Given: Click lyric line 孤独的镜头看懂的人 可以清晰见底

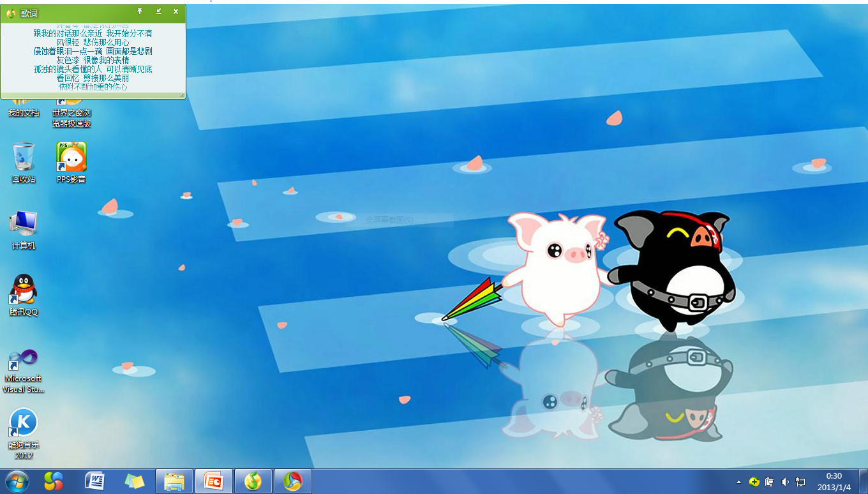Looking at the screenshot, I should coord(93,69).
